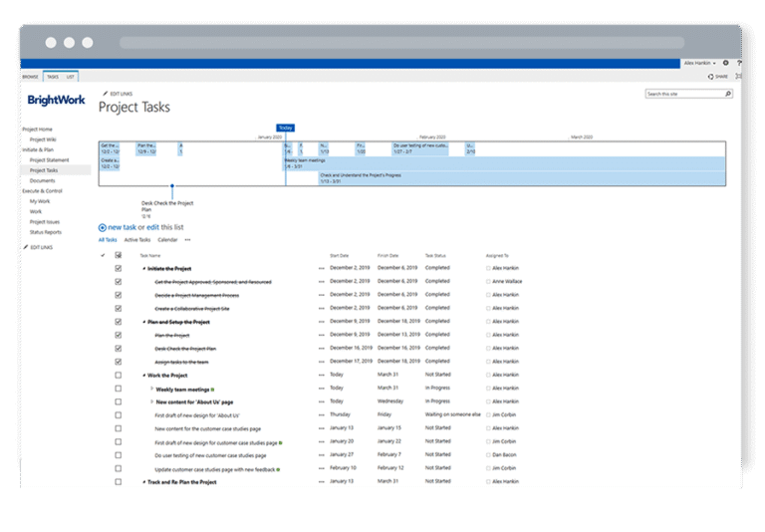
Task: Open the Alex Hankin user dropdown
Action: click(x=699, y=63)
